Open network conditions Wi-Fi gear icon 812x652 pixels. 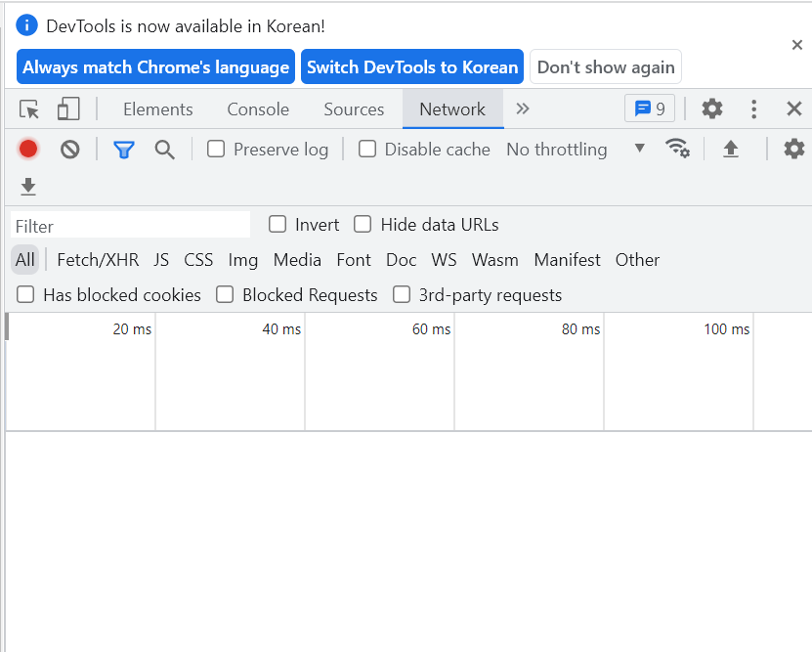click(677, 149)
